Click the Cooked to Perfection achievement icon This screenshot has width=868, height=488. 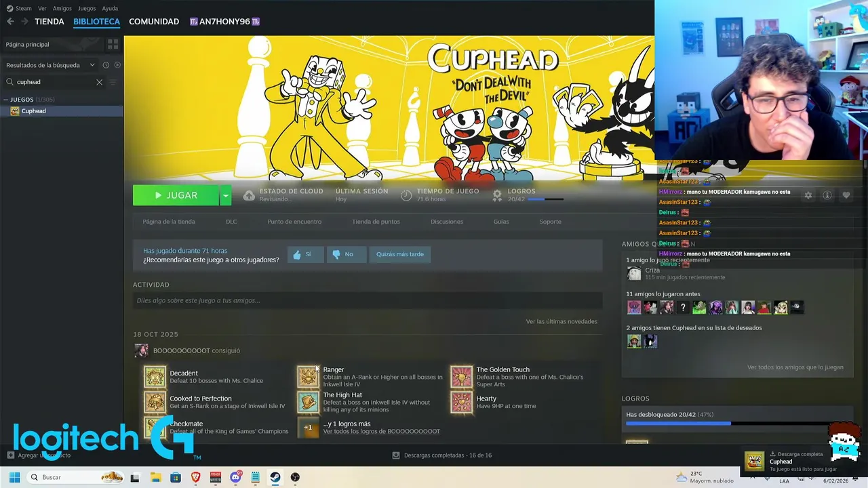point(155,402)
